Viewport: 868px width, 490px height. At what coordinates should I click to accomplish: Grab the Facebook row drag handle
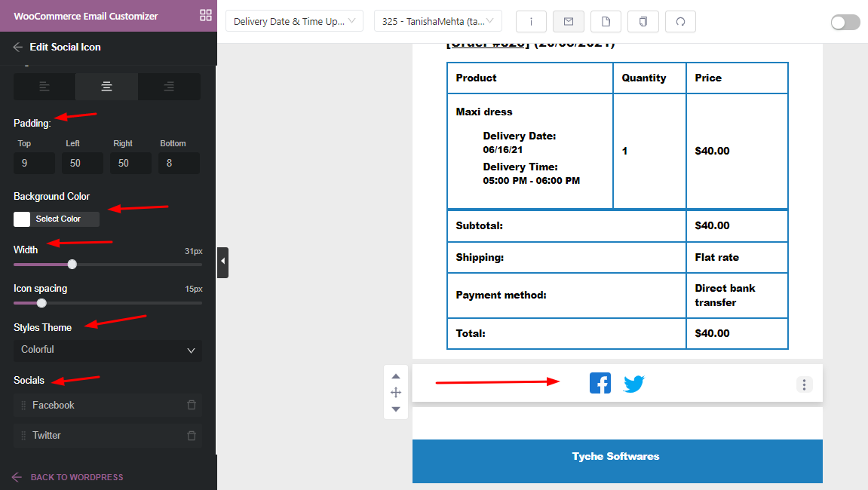coord(23,406)
